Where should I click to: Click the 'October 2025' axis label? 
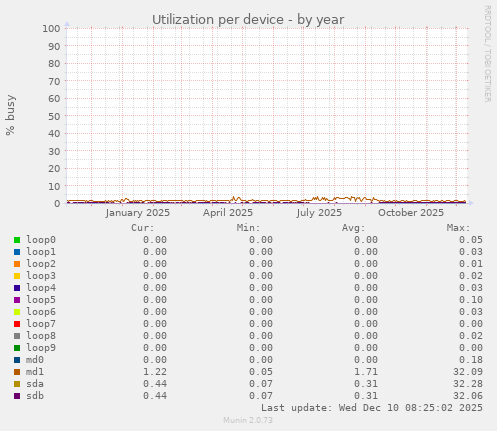(x=411, y=213)
